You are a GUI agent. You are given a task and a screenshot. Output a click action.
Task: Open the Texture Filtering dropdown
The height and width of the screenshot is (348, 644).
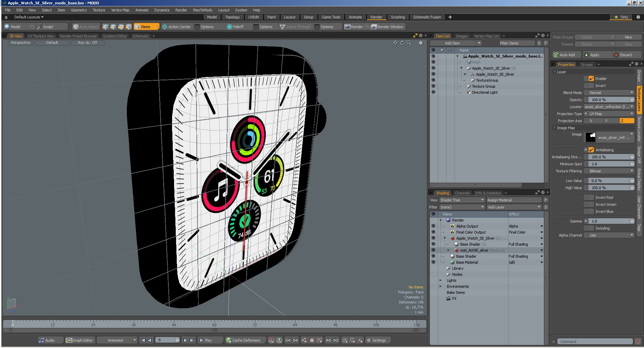coord(611,171)
